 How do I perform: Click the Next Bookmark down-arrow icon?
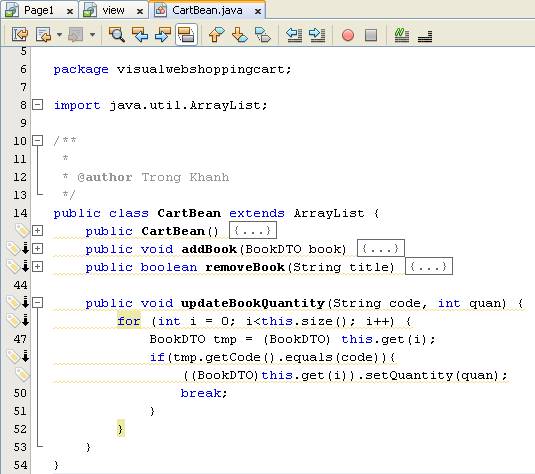(240, 34)
